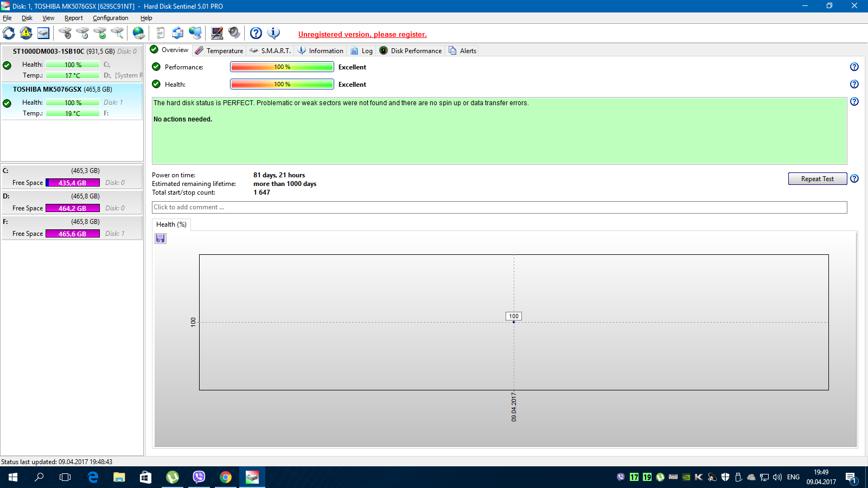Open the volume control in the system tray
Image resolution: width=868 pixels, height=488 pixels.
777,477
